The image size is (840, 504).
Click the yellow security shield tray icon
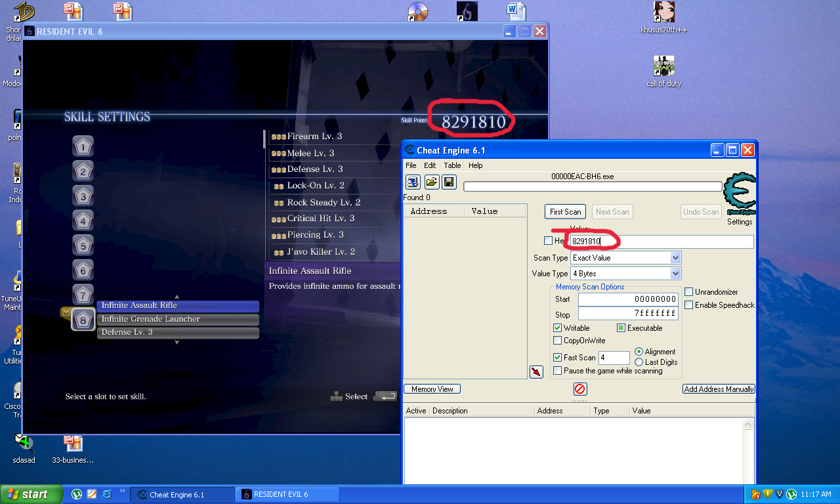coord(767,494)
